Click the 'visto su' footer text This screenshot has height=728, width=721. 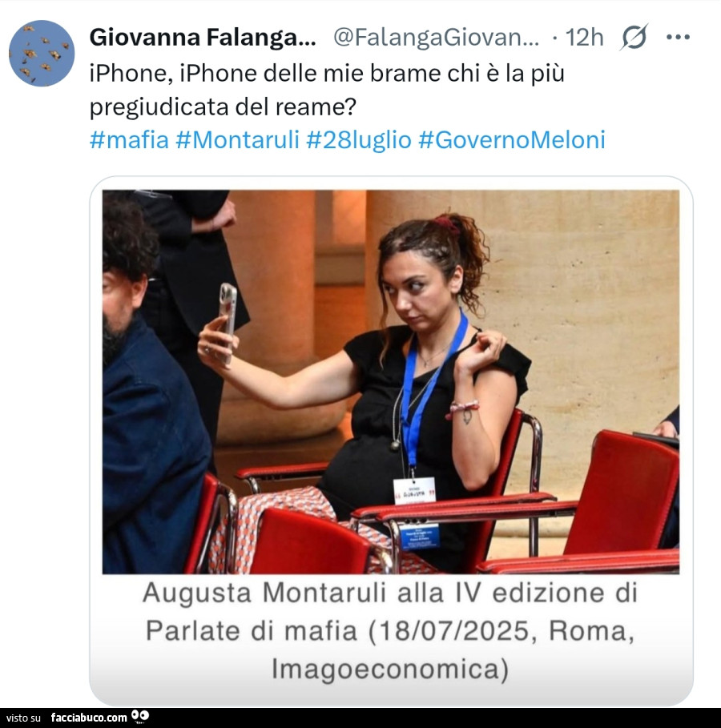(23, 718)
